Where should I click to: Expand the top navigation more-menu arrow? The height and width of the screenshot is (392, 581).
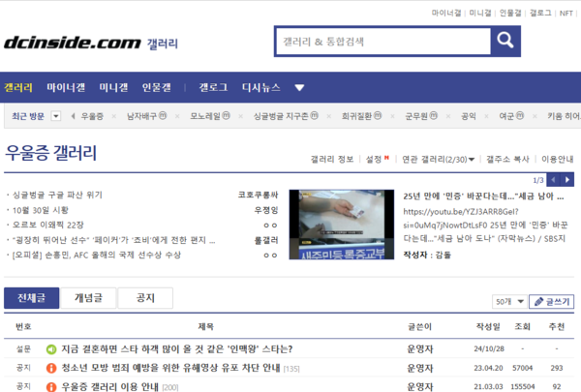(x=299, y=88)
